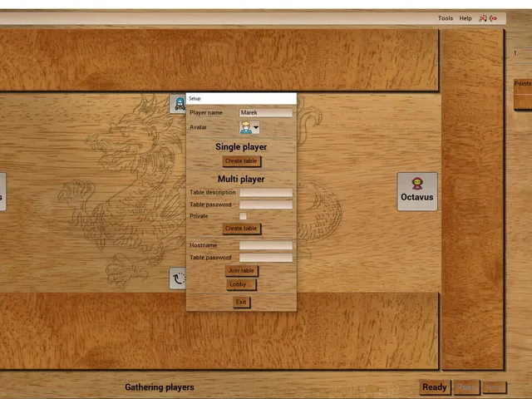The width and height of the screenshot is (532, 399).
Task: Click the top player avatar icon behind dialog
Action: [x=178, y=104]
